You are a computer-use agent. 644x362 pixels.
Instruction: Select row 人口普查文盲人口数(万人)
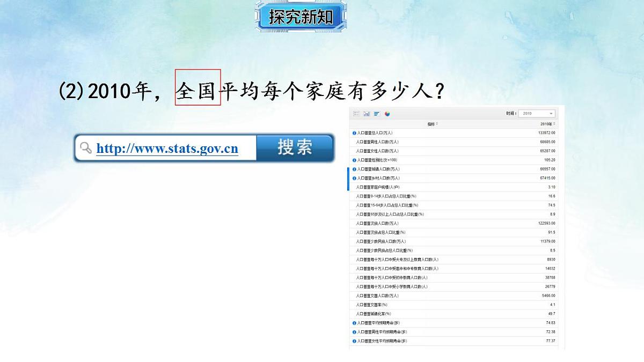tap(454, 295)
